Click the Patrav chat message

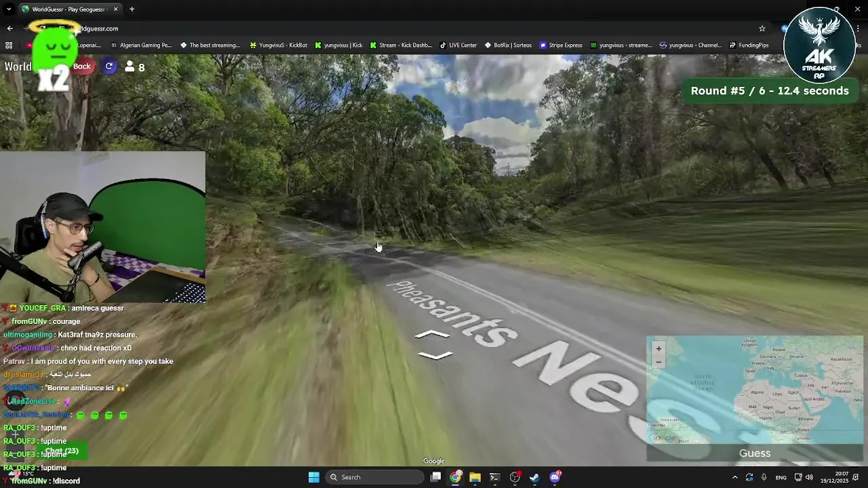88,361
